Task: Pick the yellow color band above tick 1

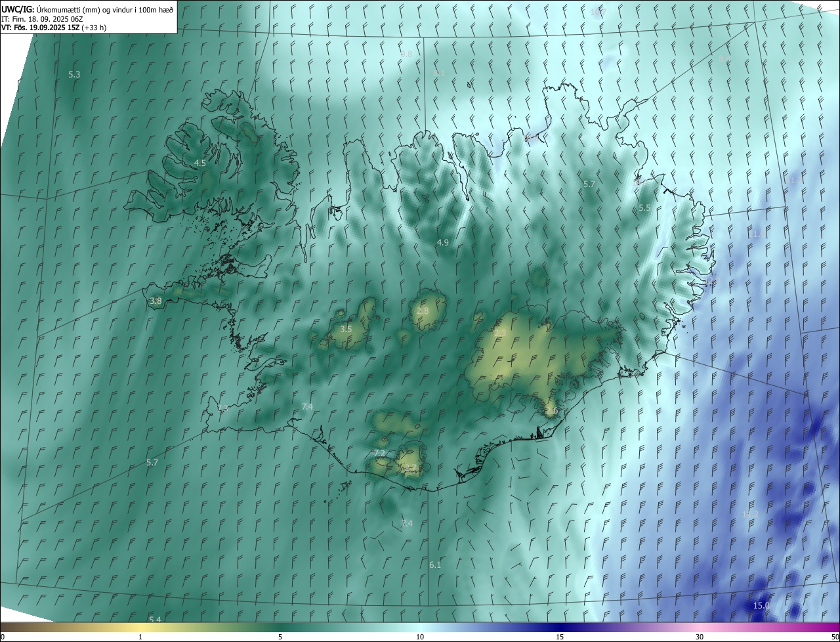Action: [x=140, y=627]
